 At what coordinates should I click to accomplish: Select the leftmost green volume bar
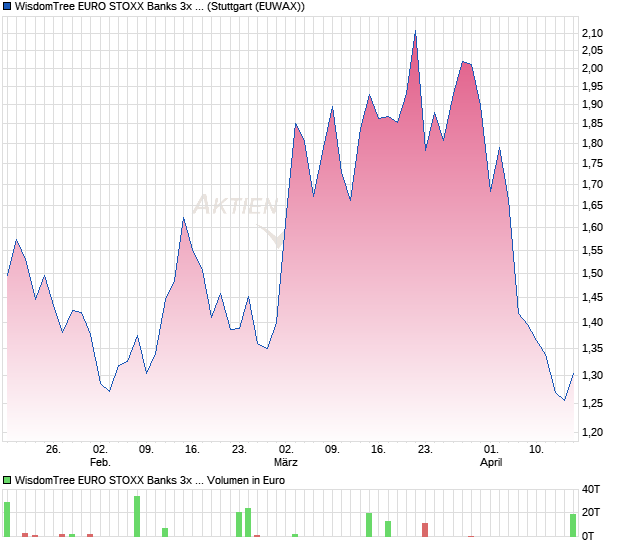7,519
